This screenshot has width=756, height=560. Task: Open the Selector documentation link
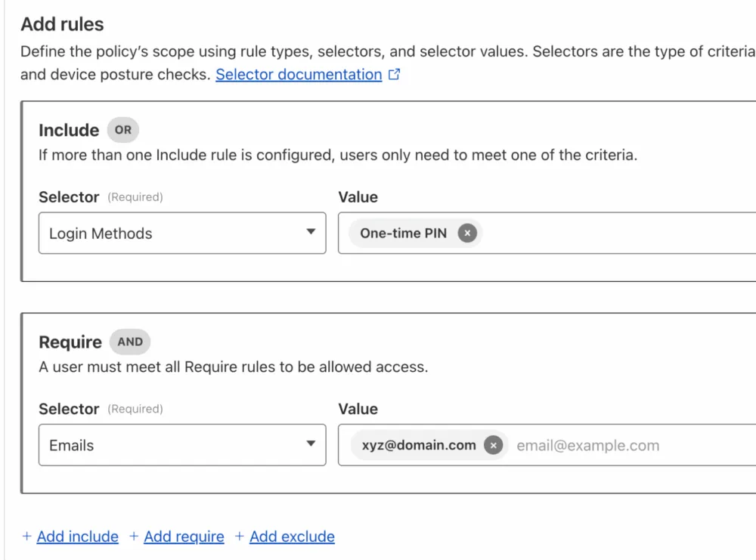pyautogui.click(x=299, y=75)
